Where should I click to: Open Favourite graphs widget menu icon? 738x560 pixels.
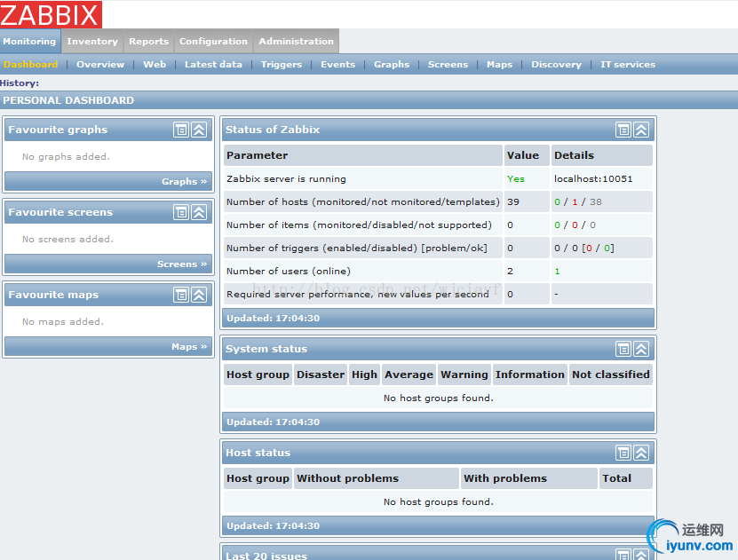(x=181, y=130)
